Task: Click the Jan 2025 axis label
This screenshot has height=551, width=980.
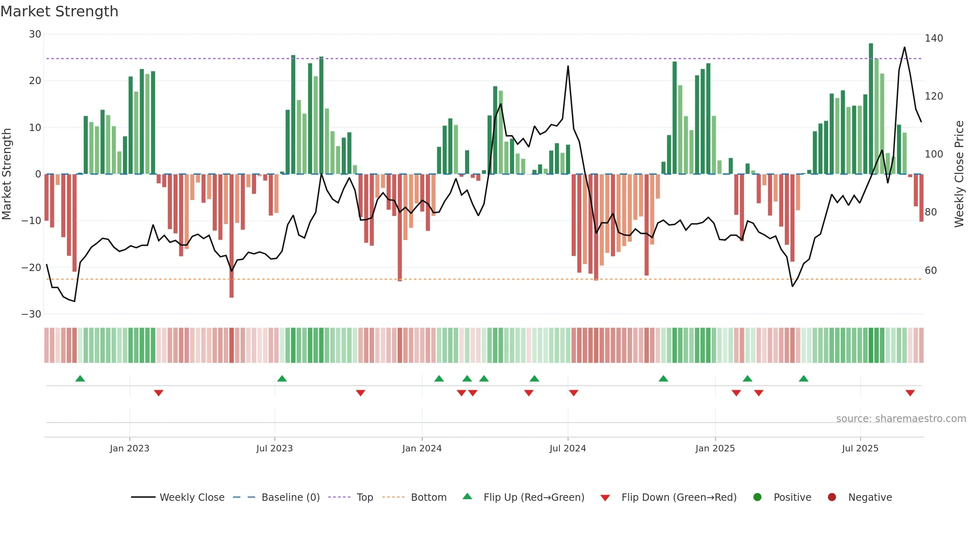Action: point(715,449)
